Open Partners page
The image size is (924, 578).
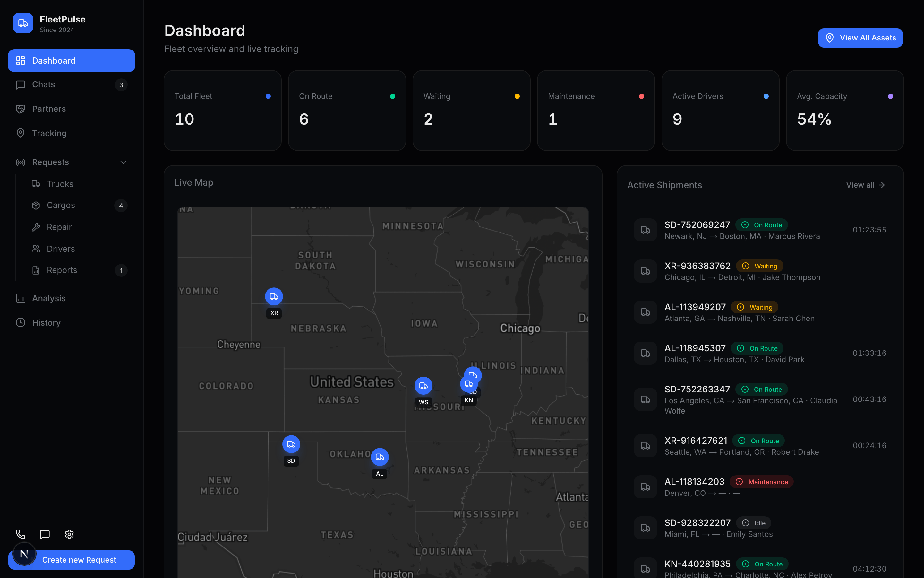(72, 109)
